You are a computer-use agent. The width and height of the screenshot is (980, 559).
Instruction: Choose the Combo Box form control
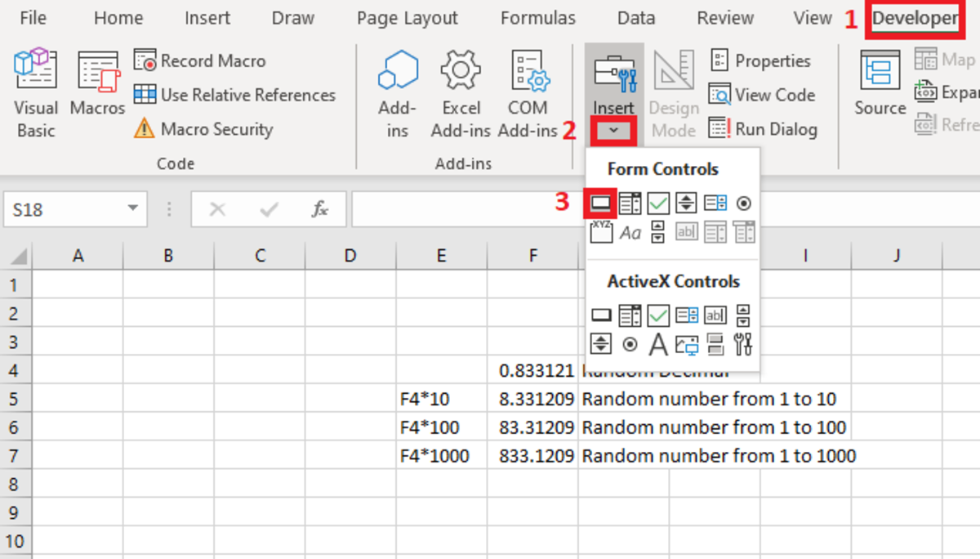click(x=630, y=203)
